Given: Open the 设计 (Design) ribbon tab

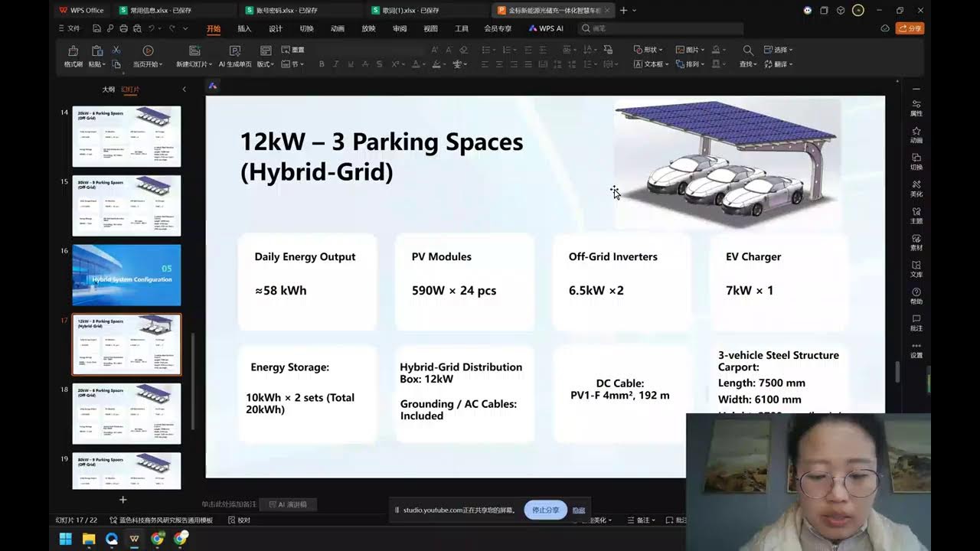Looking at the screenshot, I should tap(276, 28).
